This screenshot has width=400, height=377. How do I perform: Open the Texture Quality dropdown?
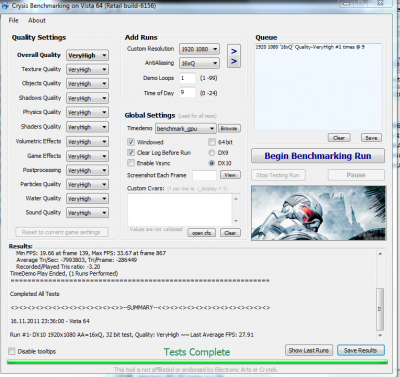click(87, 69)
